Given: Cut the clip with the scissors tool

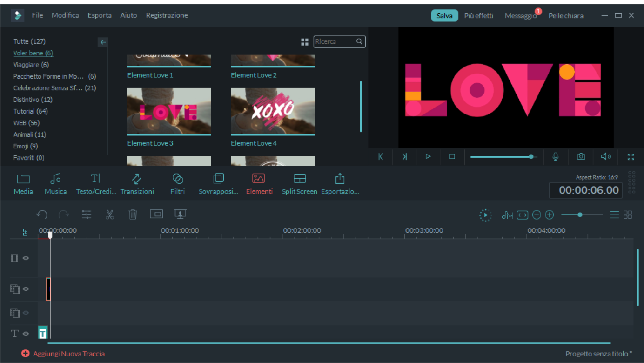Looking at the screenshot, I should click(110, 215).
